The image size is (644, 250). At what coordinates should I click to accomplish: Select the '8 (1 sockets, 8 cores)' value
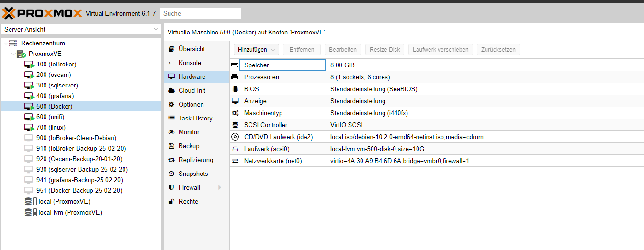coord(360,77)
